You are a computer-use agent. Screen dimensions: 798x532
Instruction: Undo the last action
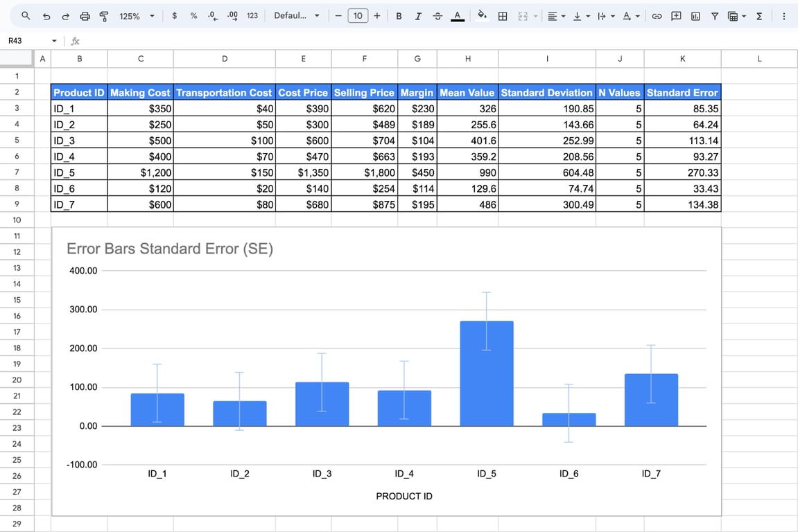(x=46, y=16)
